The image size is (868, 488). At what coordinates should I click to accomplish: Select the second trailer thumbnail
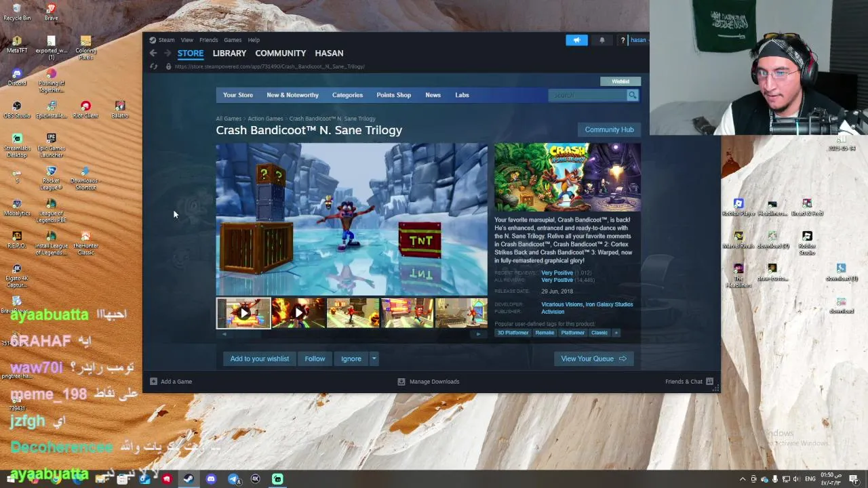298,313
